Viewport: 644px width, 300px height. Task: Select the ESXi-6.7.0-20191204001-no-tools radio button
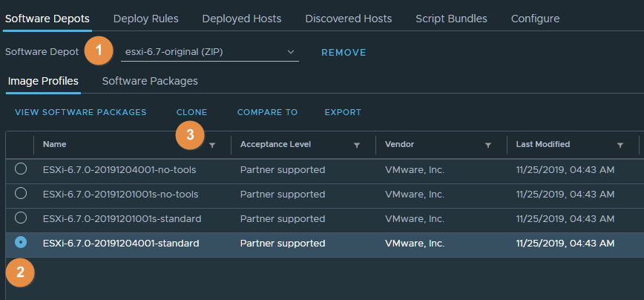21,169
